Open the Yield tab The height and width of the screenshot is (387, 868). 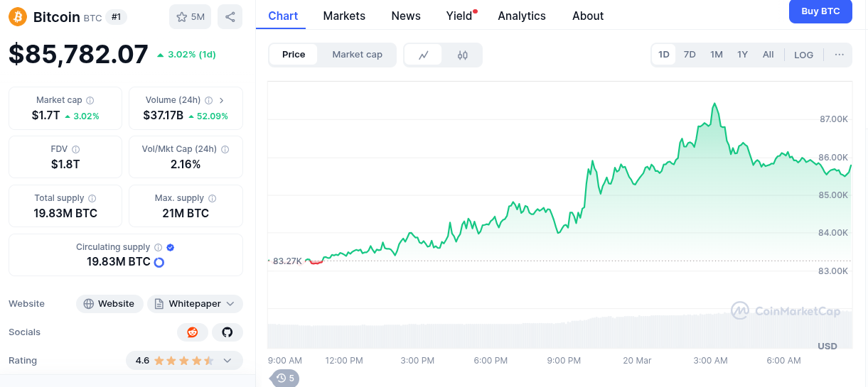(x=460, y=16)
